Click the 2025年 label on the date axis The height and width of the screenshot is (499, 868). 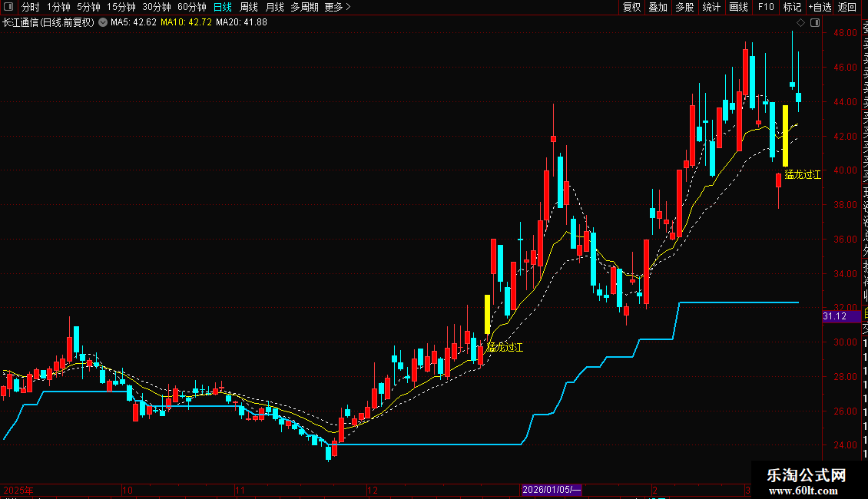(18, 490)
